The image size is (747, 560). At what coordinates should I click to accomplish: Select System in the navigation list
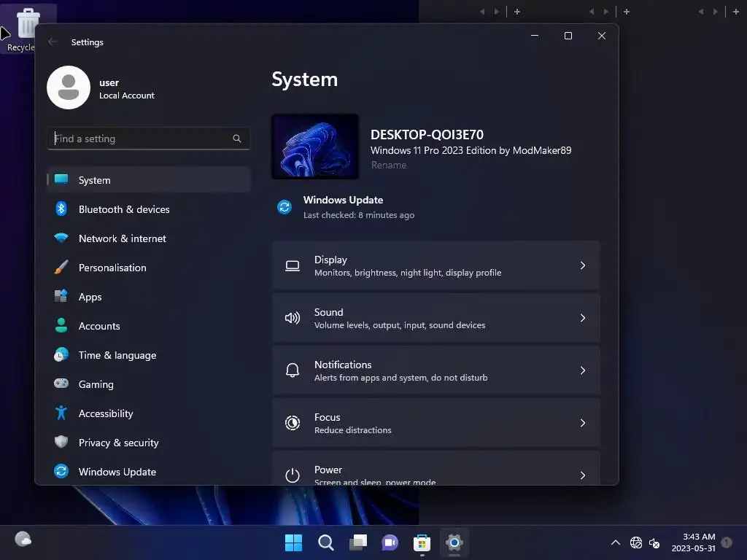click(x=149, y=180)
